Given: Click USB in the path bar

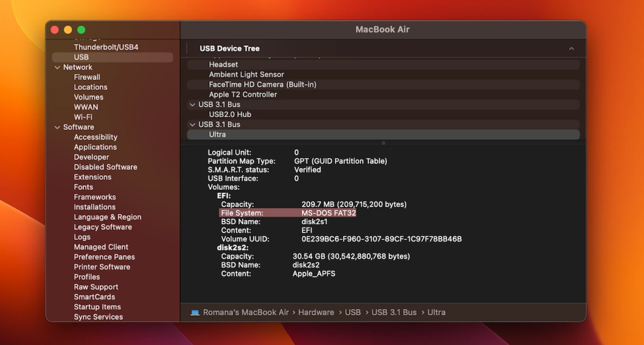Looking at the screenshot, I should [x=353, y=313].
